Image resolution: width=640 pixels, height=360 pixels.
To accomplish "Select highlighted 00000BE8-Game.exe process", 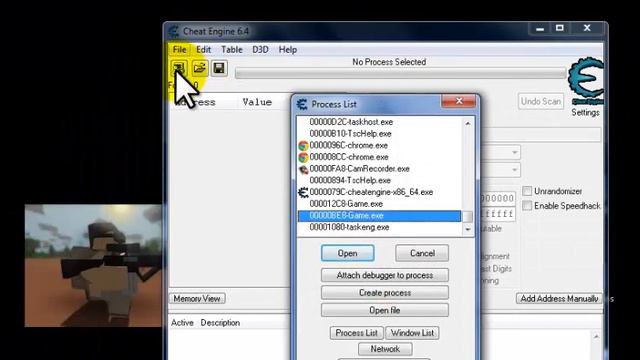I will (x=380, y=216).
